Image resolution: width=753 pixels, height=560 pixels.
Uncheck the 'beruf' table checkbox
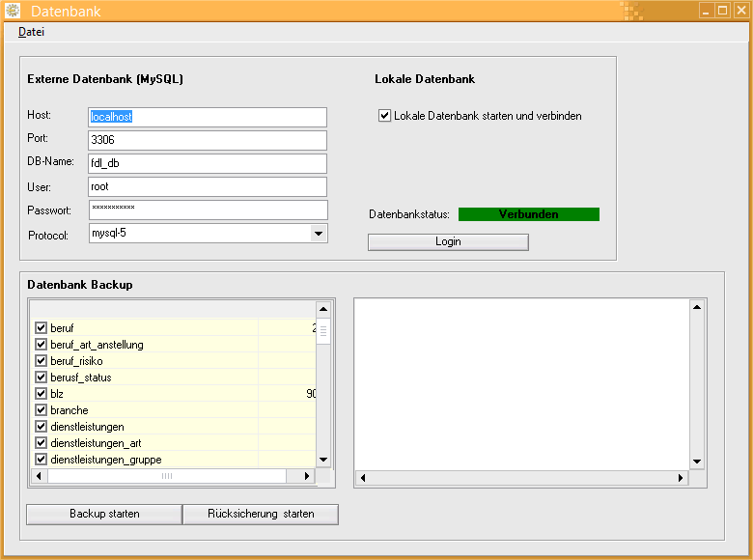pos(42,328)
